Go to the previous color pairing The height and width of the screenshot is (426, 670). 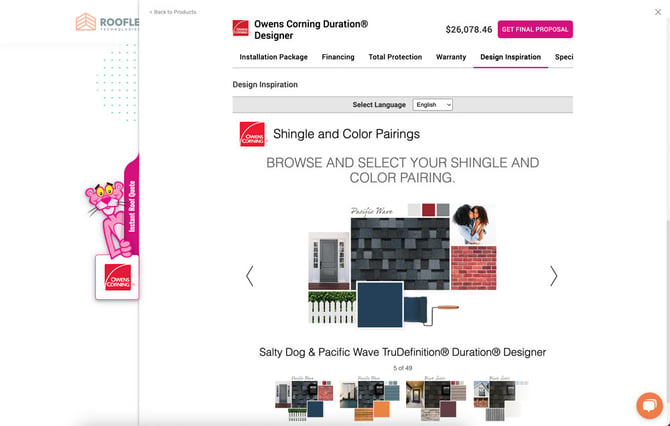tap(250, 276)
